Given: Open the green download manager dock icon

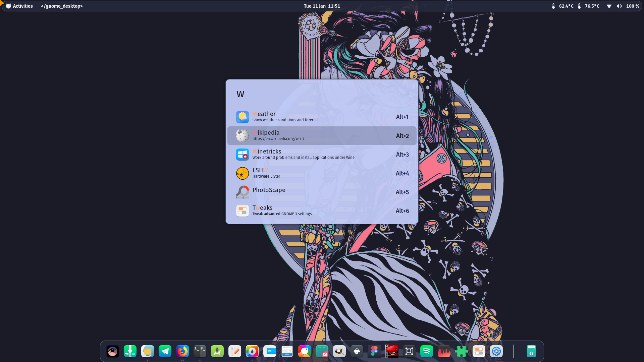Looking at the screenshot, I should click(x=130, y=351).
